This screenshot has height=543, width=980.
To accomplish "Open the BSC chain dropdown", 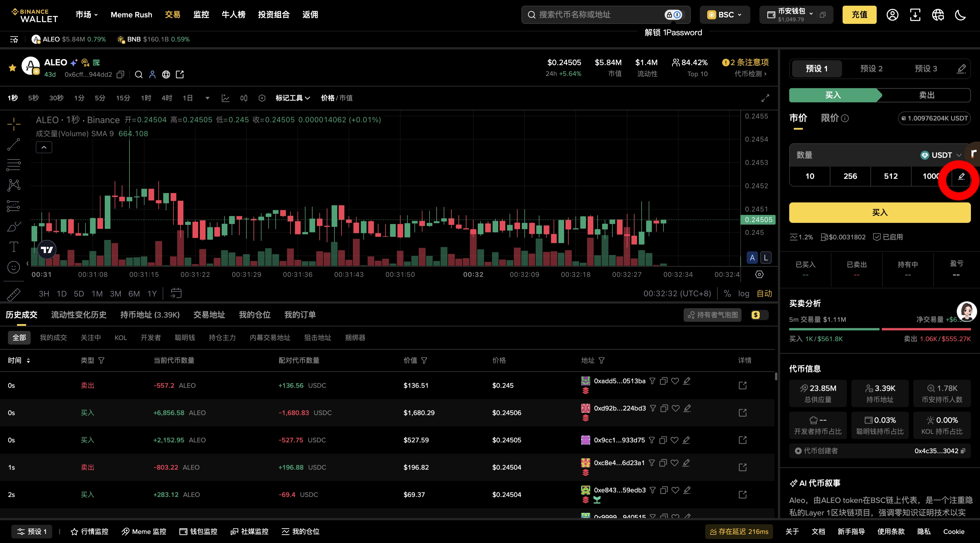I will (724, 15).
